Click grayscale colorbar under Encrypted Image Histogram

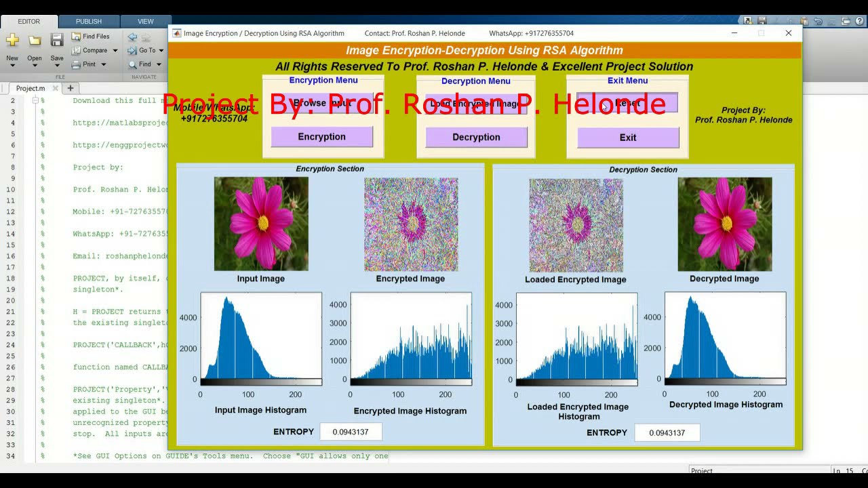pyautogui.click(x=411, y=382)
